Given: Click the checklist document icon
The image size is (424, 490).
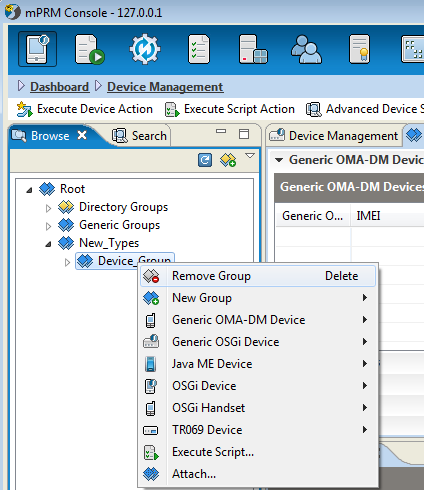Looking at the screenshot, I should [x=199, y=49].
